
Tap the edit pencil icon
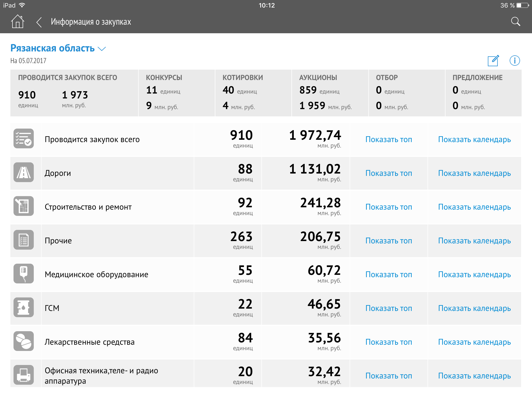(x=493, y=61)
